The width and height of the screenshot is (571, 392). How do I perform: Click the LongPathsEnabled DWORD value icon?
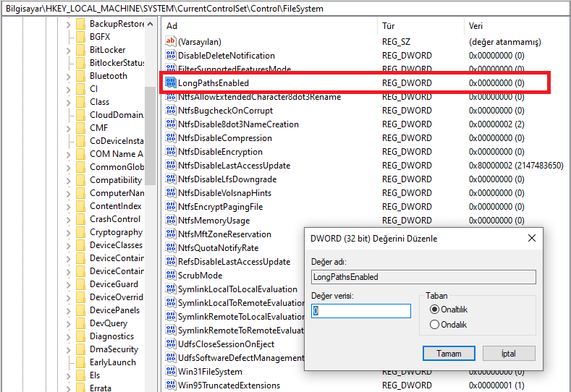click(x=172, y=83)
